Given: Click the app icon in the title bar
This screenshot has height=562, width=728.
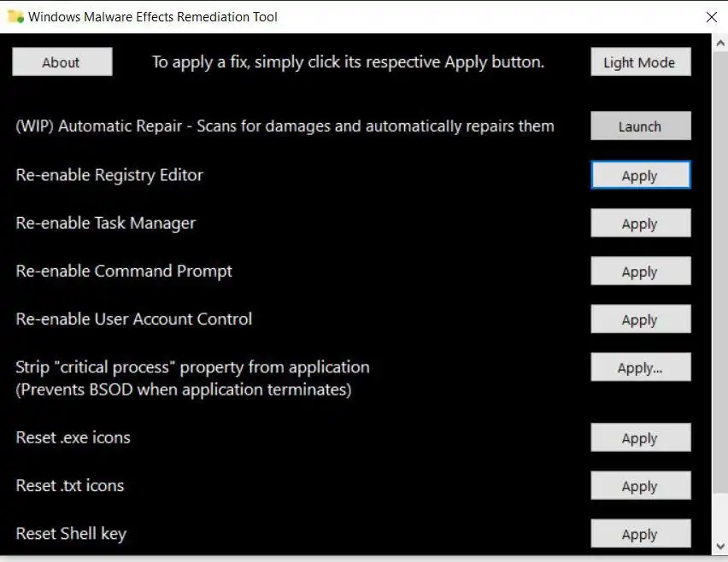Looking at the screenshot, I should pos(15,16).
